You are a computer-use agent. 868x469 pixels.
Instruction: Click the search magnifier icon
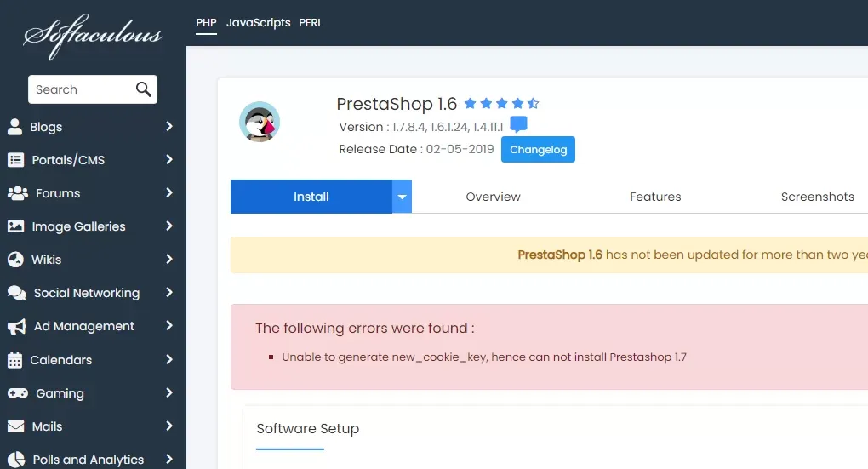(x=143, y=89)
